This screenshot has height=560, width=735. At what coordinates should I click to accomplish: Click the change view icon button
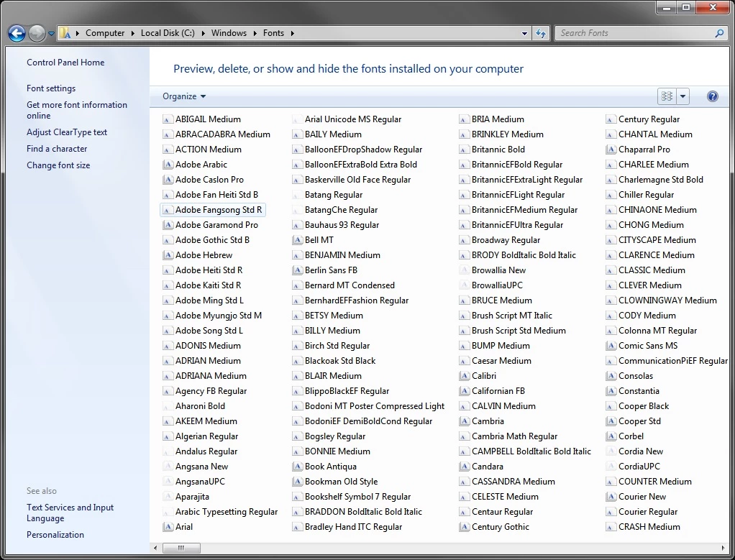(667, 96)
